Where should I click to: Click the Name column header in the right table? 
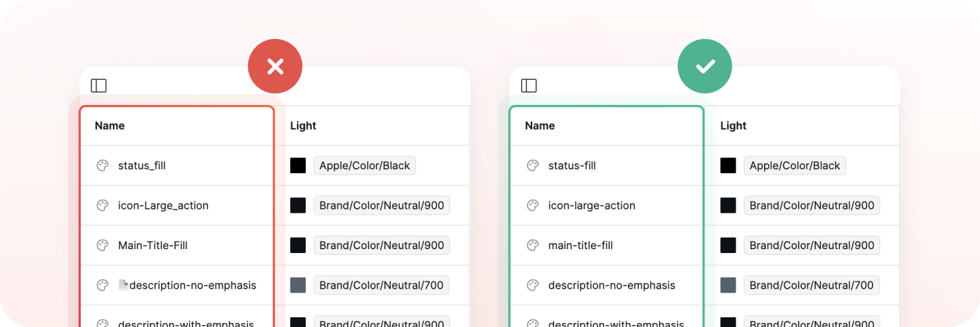[x=540, y=126]
